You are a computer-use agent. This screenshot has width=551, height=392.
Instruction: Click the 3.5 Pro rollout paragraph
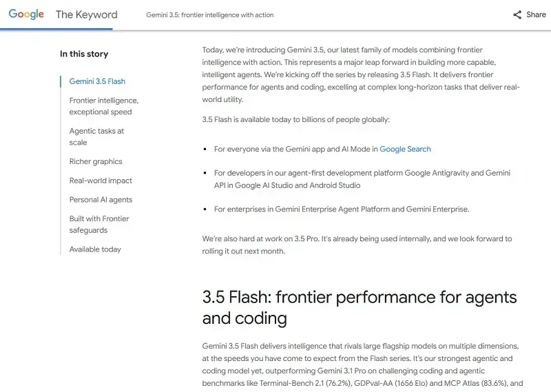pyautogui.click(x=357, y=245)
